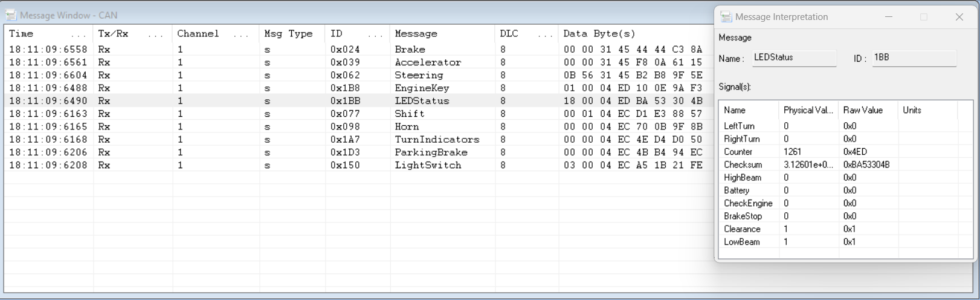Click the Message Window - CAN title icon
Viewport: 980px width, 300px height.
tap(11, 15)
